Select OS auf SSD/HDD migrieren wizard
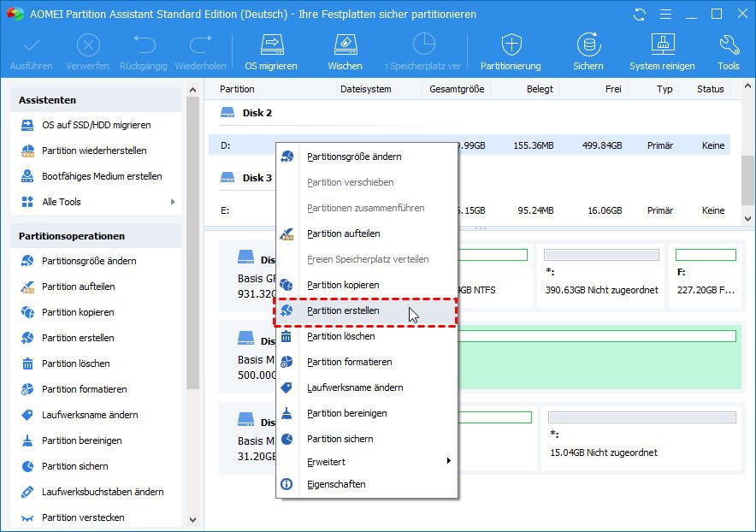 pyautogui.click(x=96, y=125)
